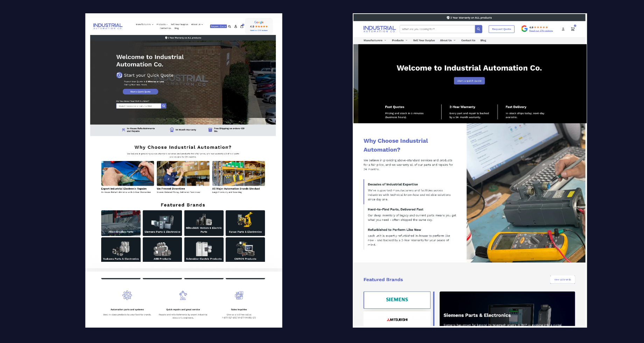This screenshot has width=644, height=343.
Task: Click the shield icon in the right mockup top banner
Action: [x=448, y=17]
